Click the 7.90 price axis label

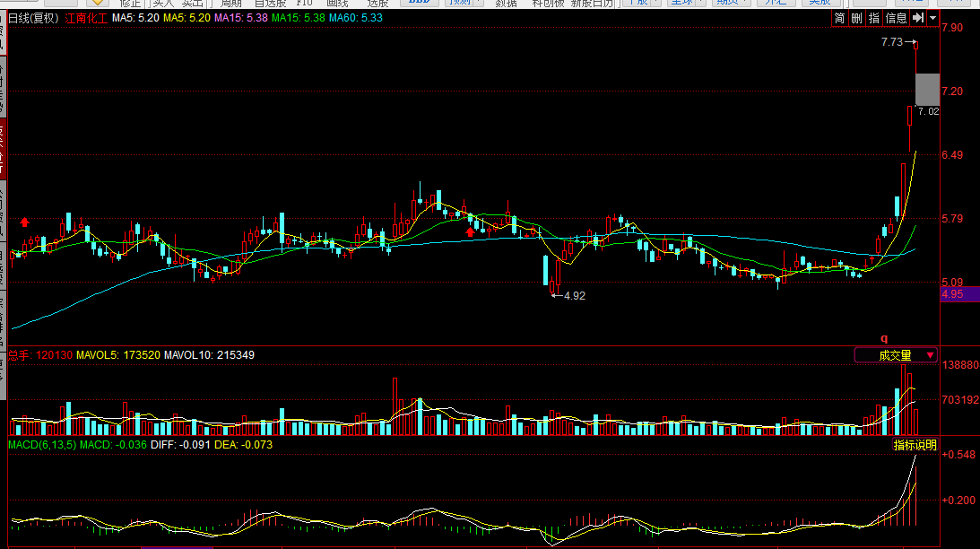[x=952, y=28]
